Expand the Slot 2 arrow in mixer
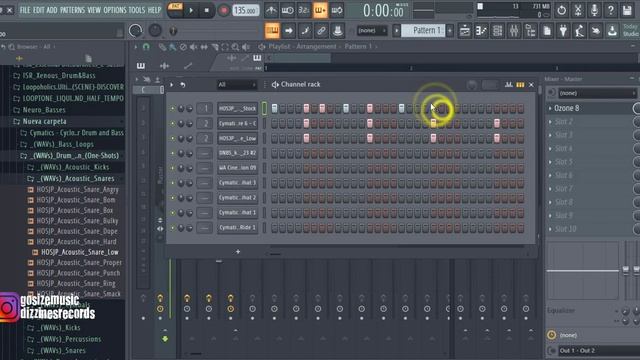Image resolution: width=640 pixels, height=360 pixels. click(x=550, y=122)
